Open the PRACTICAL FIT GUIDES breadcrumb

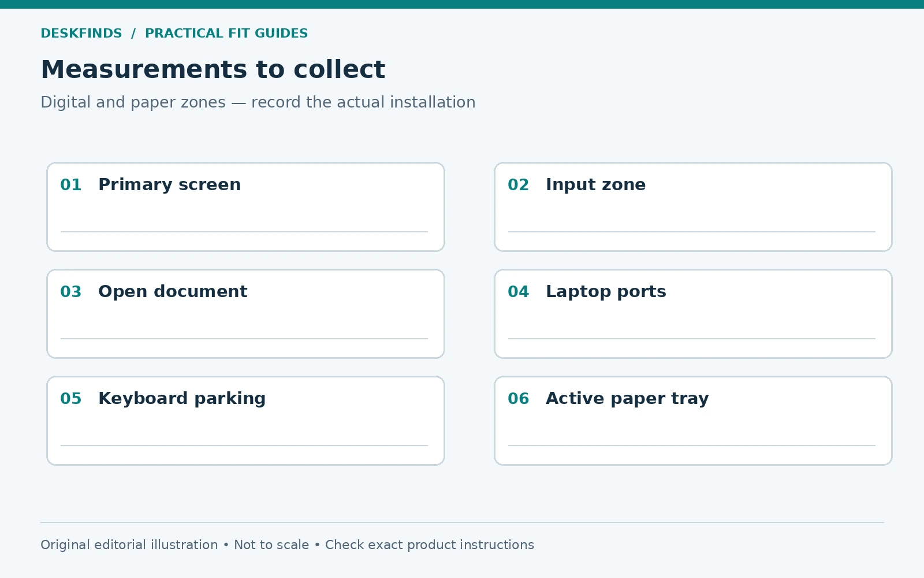tap(226, 34)
